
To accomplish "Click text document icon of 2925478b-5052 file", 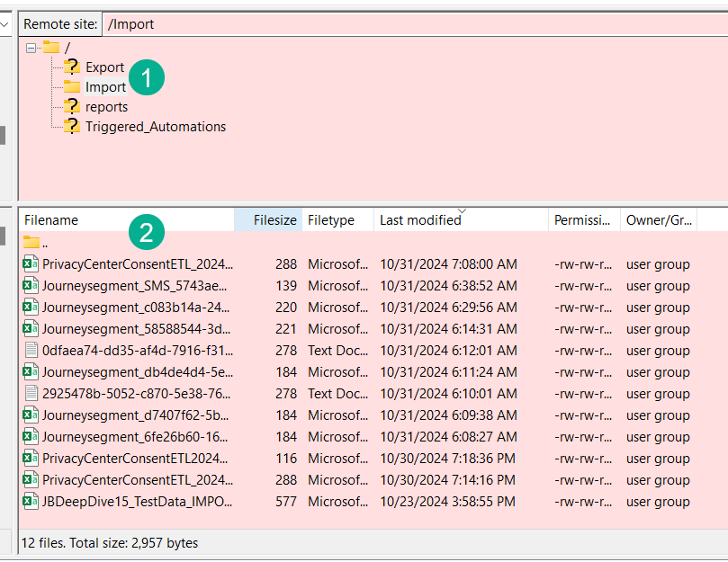I will click(x=31, y=394).
